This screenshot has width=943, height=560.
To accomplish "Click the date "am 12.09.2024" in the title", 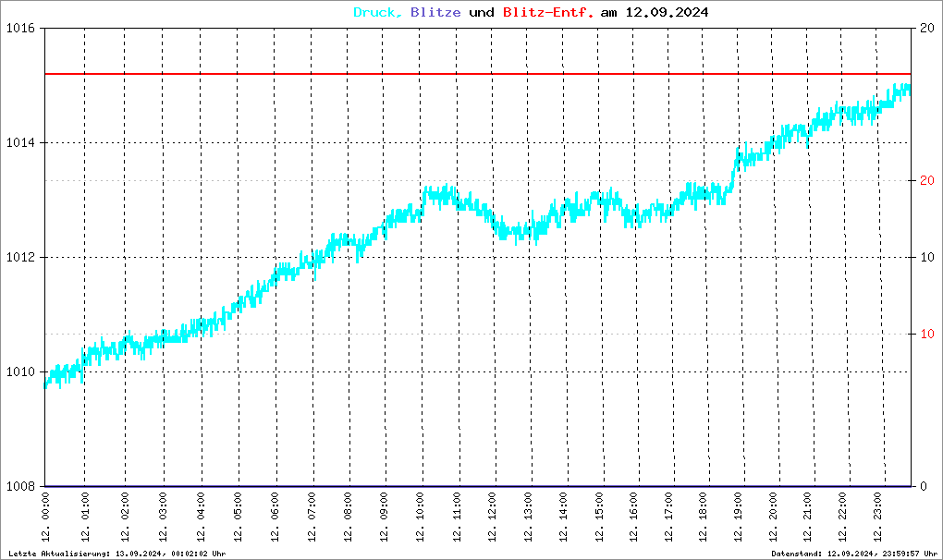I will (655, 13).
